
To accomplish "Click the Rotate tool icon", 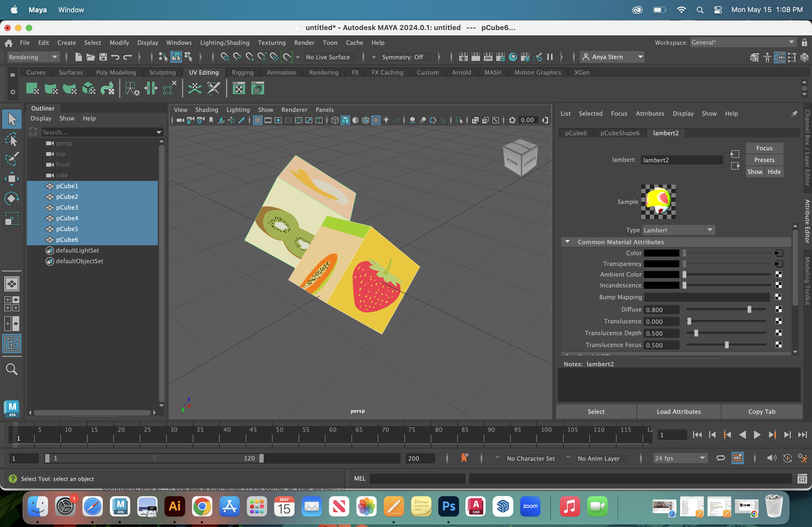I will click(x=12, y=199).
